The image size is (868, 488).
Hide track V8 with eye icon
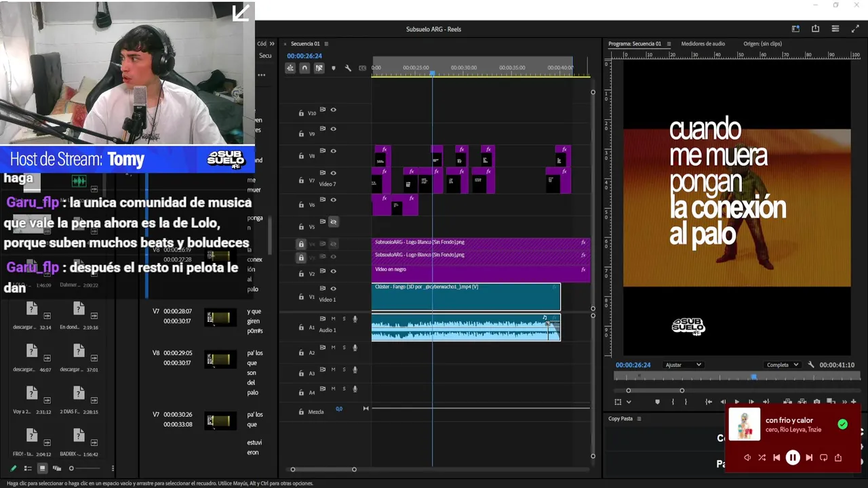[333, 151]
